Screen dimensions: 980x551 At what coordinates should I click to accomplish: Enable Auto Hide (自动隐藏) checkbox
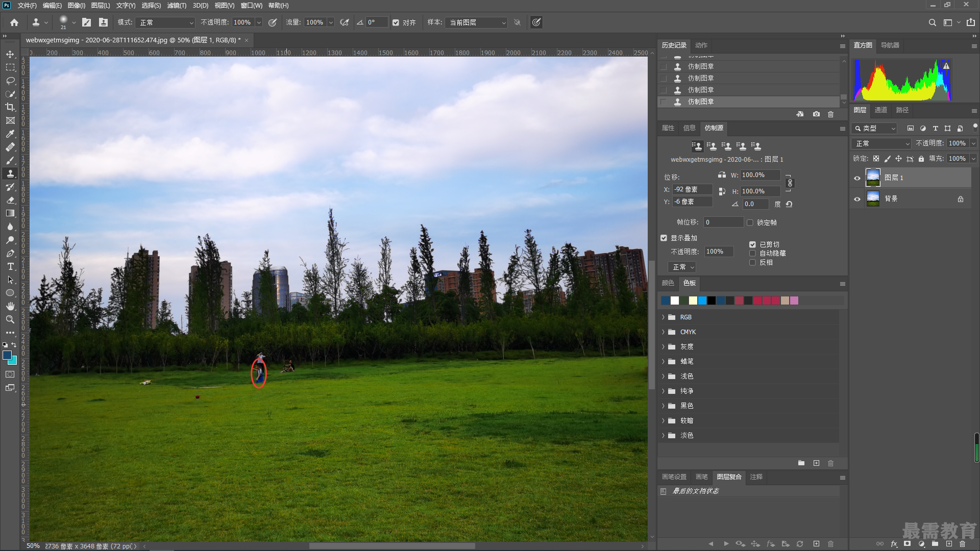tap(752, 254)
